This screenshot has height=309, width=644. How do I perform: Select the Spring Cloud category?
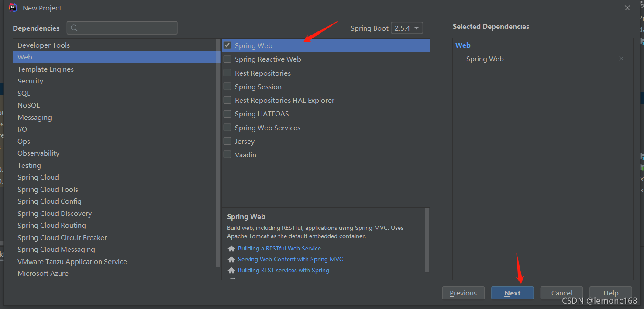pos(114,177)
